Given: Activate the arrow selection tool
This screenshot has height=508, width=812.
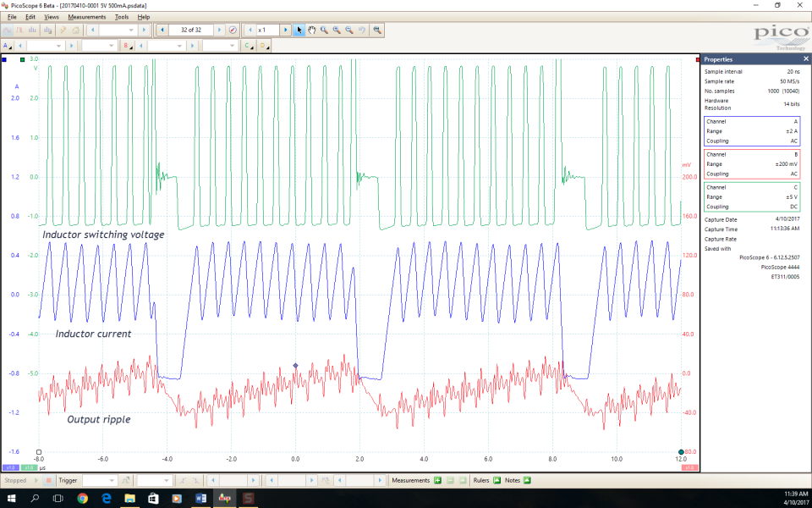Looking at the screenshot, I should [299, 30].
